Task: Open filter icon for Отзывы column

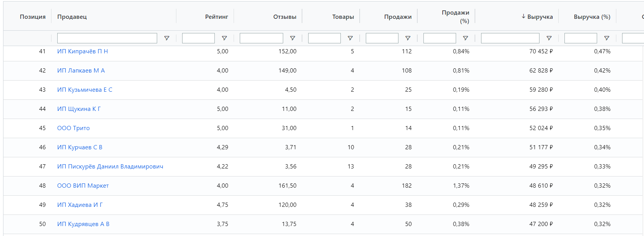Action: (292, 38)
